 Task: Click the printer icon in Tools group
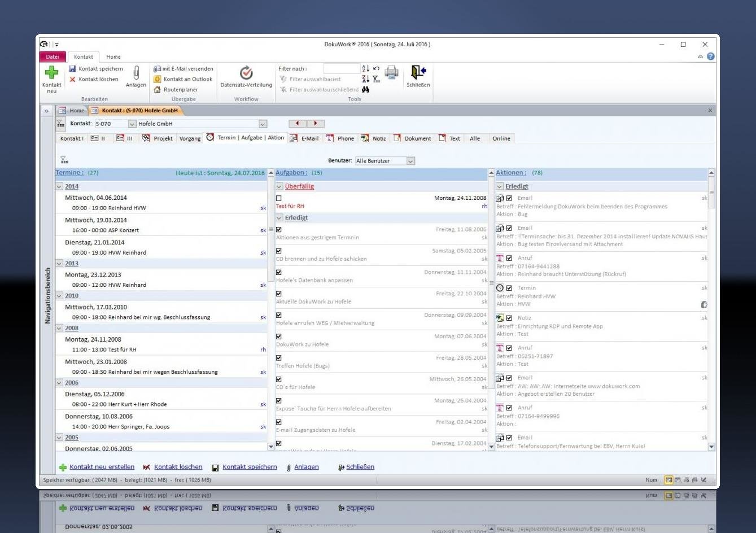pyautogui.click(x=391, y=72)
